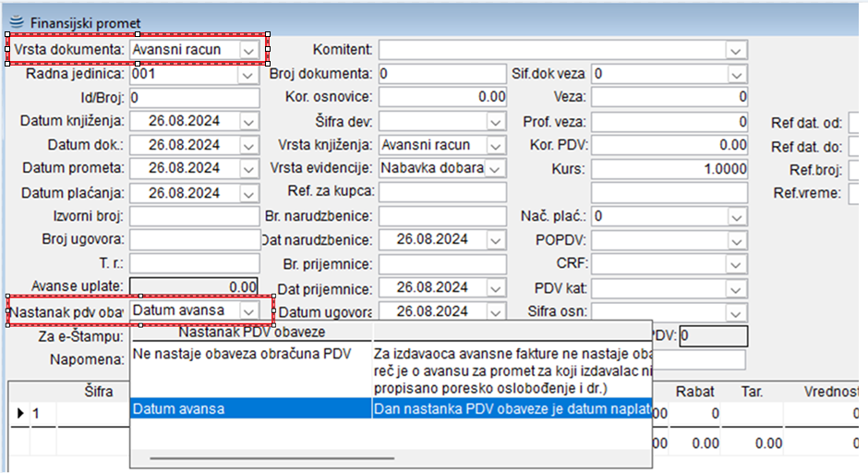The height and width of the screenshot is (473, 868).
Task: Select 'Datum avansa' list option
Action: point(249,407)
